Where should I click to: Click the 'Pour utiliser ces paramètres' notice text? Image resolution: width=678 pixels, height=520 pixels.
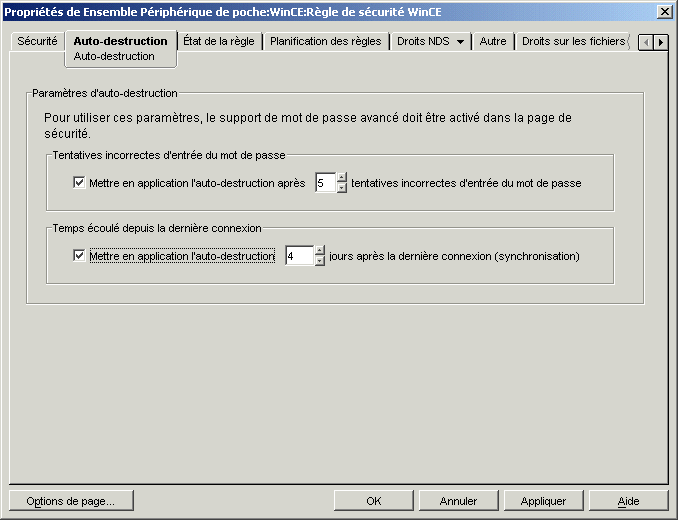coord(308,125)
